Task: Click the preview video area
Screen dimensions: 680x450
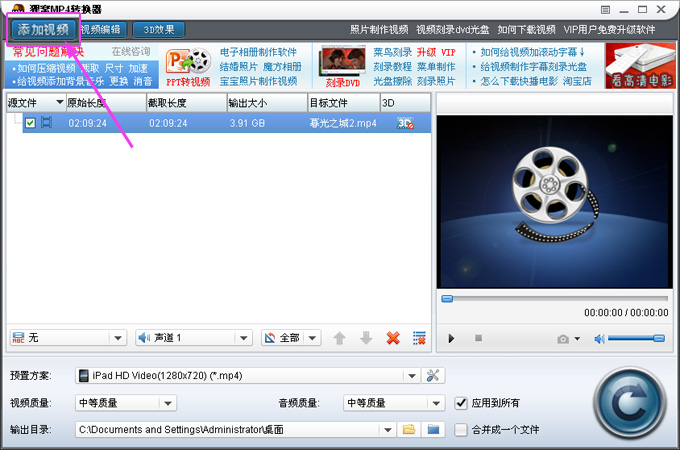Action: (555, 202)
